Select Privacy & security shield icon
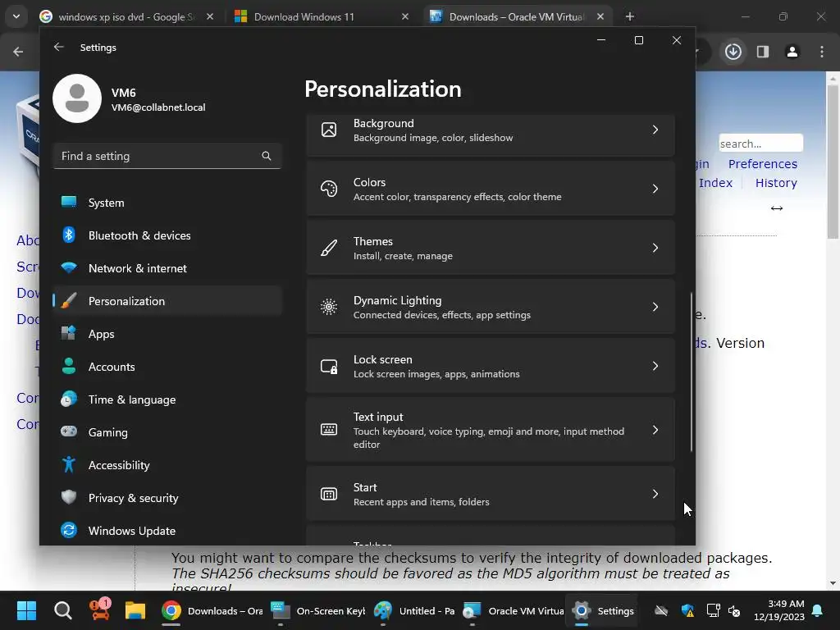This screenshot has width=840, height=630. [69, 497]
